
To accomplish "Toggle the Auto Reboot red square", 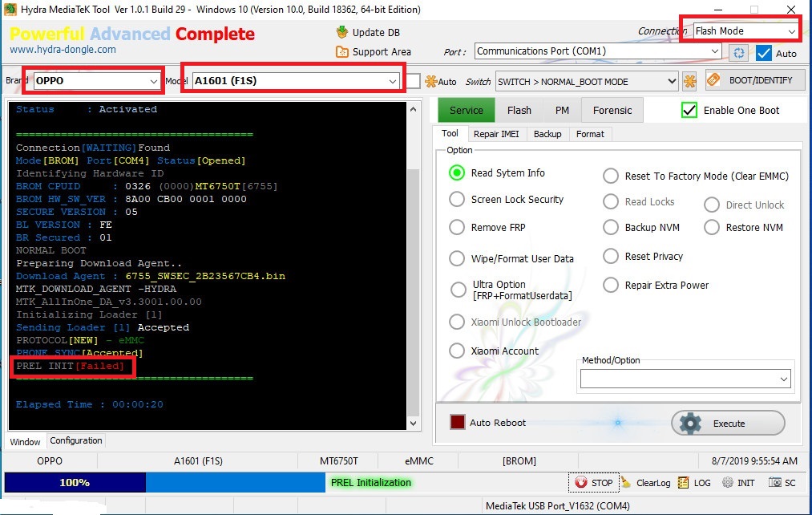I will click(x=457, y=422).
